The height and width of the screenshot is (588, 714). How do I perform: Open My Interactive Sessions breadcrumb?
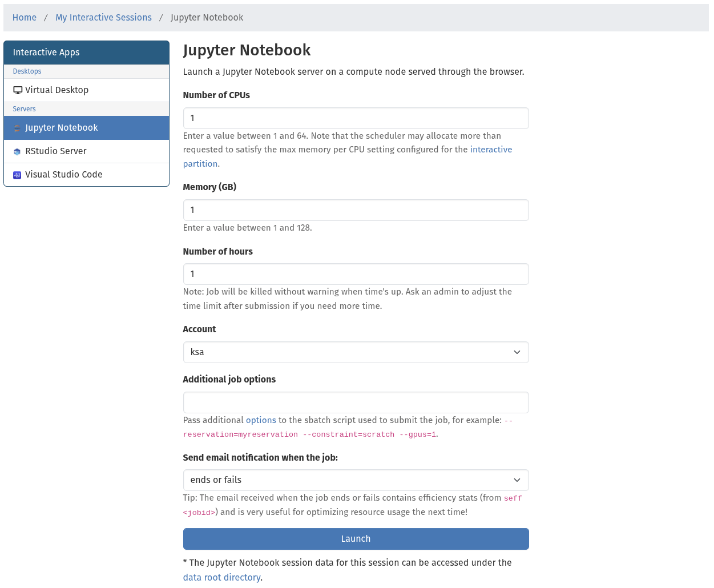tap(103, 18)
